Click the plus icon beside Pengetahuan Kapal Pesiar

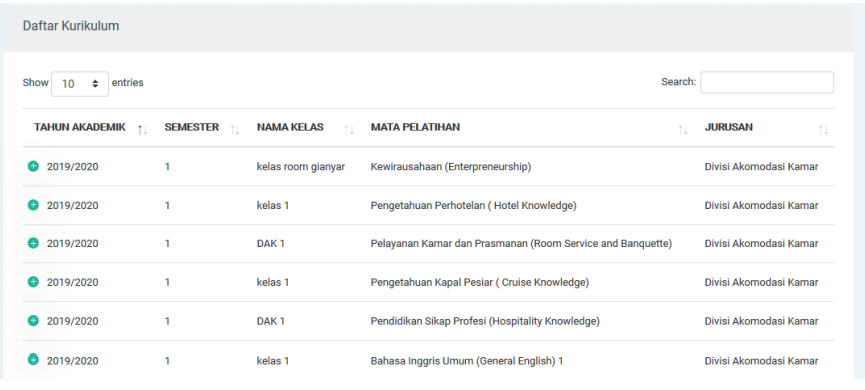[33, 281]
